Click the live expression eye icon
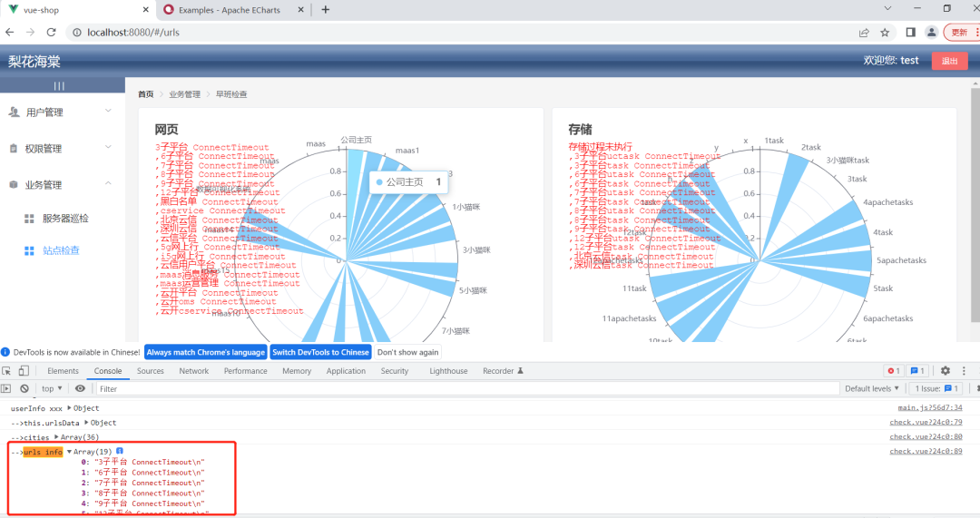Screen dimensions: 980x518 coord(80,388)
